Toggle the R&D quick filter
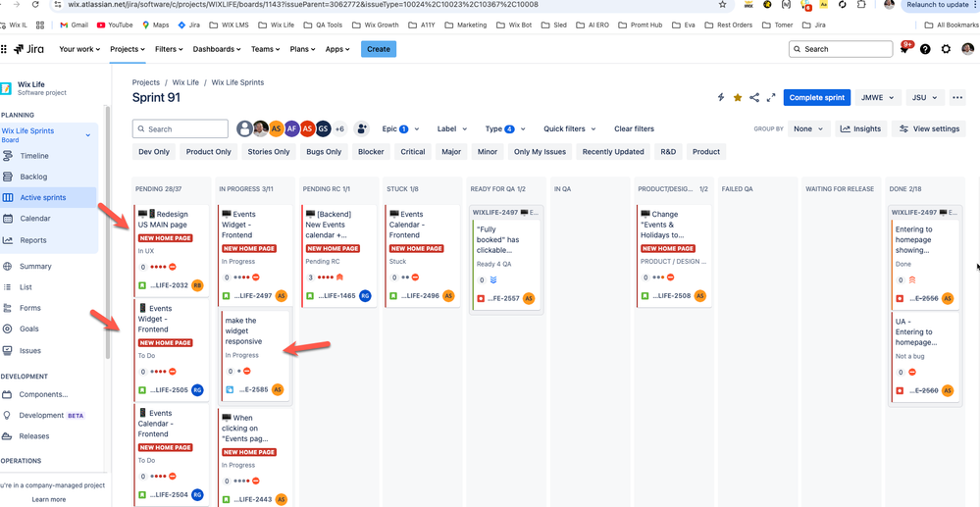980x507 pixels. 668,151
